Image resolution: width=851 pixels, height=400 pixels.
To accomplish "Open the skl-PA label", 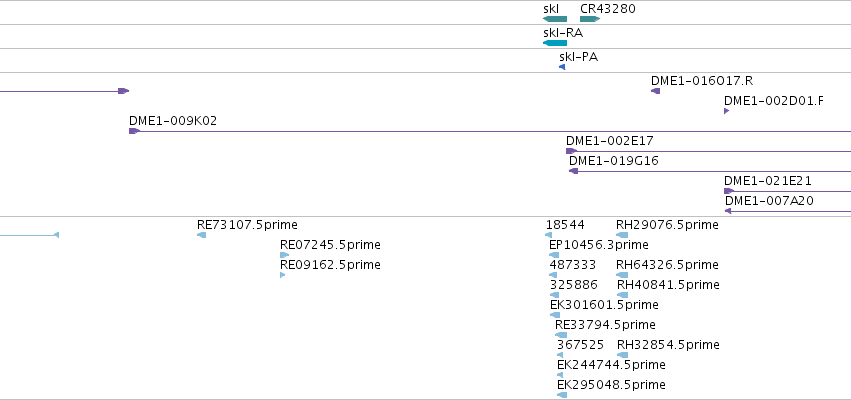I will [579, 56].
